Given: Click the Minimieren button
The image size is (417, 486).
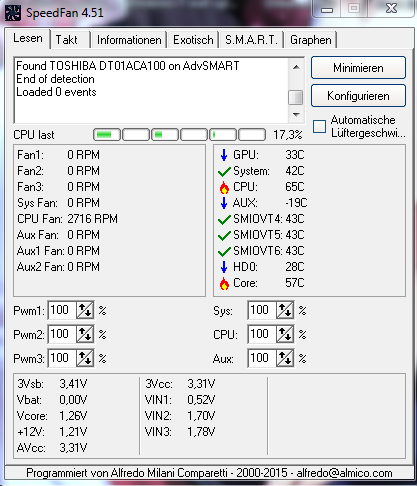Looking at the screenshot, I should 358,68.
